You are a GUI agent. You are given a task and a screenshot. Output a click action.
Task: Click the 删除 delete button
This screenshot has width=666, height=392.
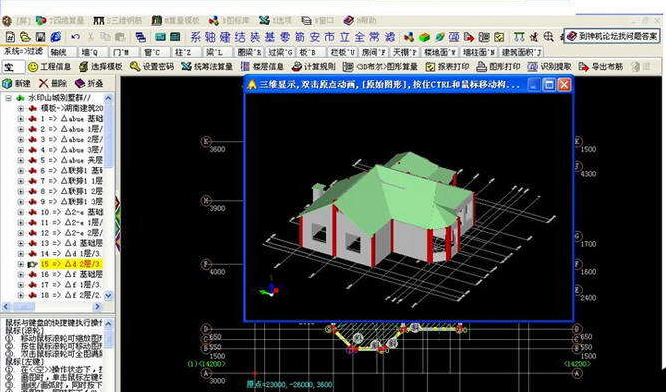(x=53, y=83)
